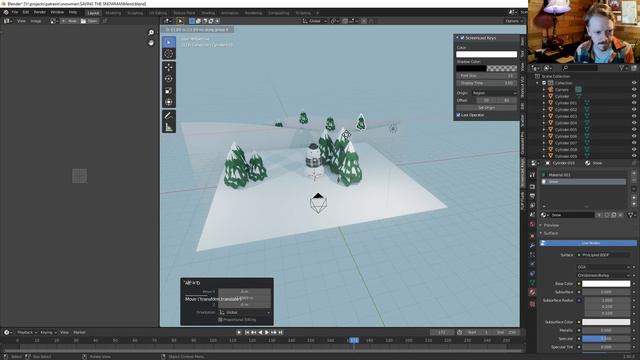Click the current frame marker on timeline
The image size is (640, 360).
[x=354, y=340]
